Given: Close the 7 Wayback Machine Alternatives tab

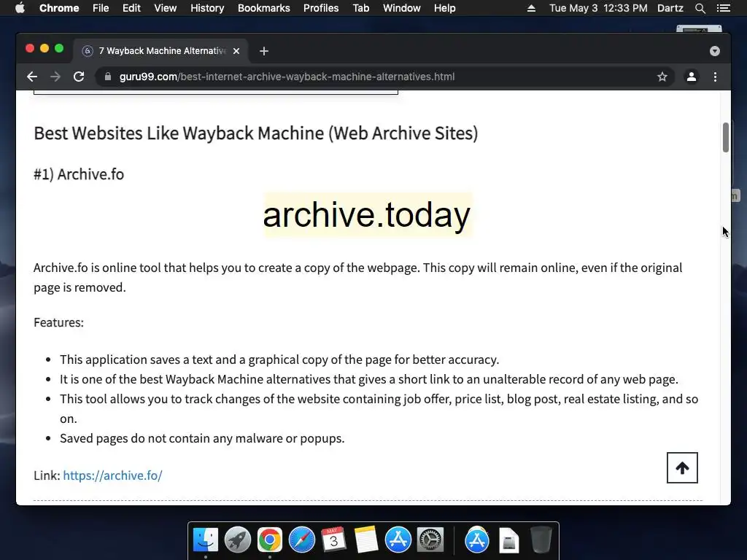Looking at the screenshot, I should (236, 51).
